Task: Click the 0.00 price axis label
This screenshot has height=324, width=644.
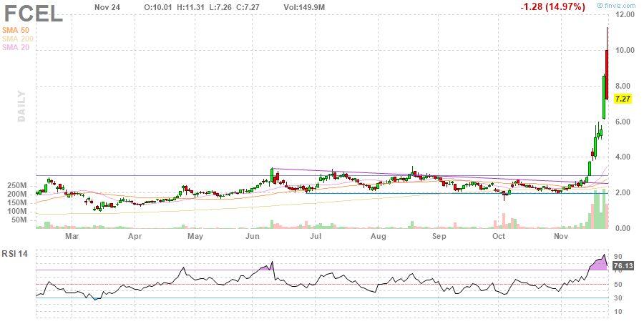Action: pos(623,228)
